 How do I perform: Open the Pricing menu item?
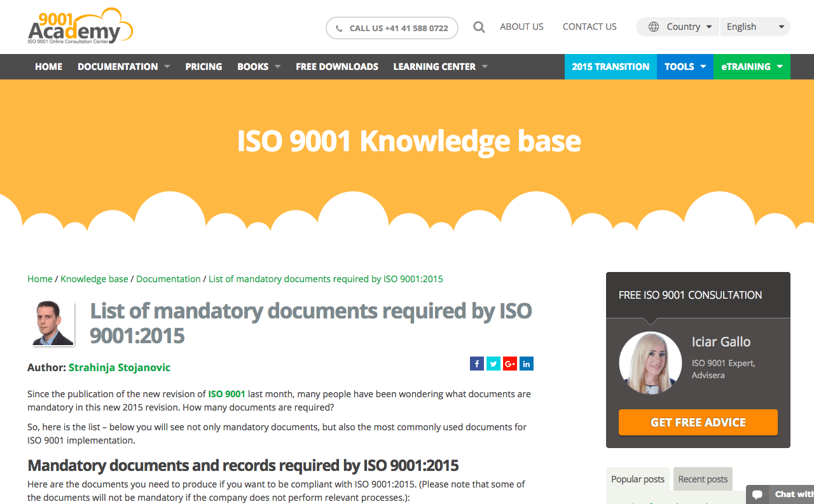pos(203,67)
